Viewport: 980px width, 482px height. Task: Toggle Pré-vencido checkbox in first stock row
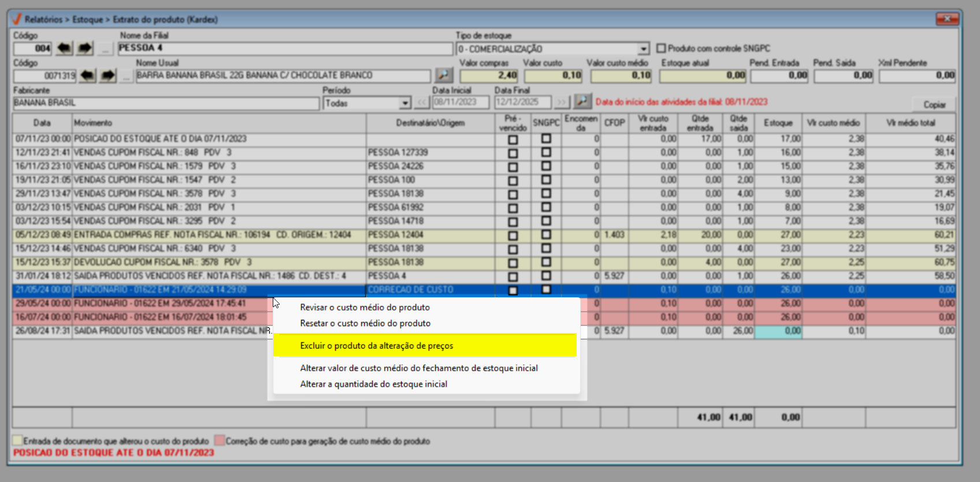(x=513, y=140)
